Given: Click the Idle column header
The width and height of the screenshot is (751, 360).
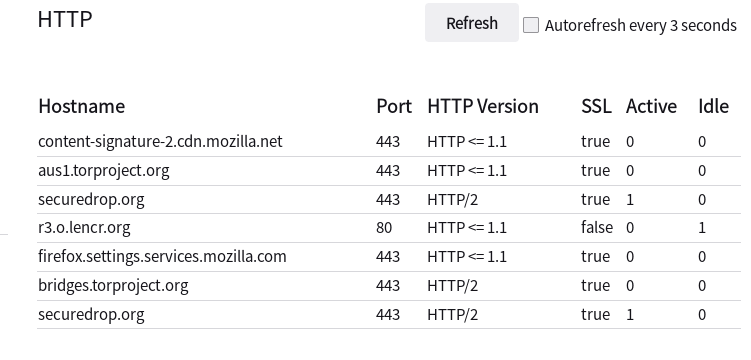Looking at the screenshot, I should (x=714, y=106).
